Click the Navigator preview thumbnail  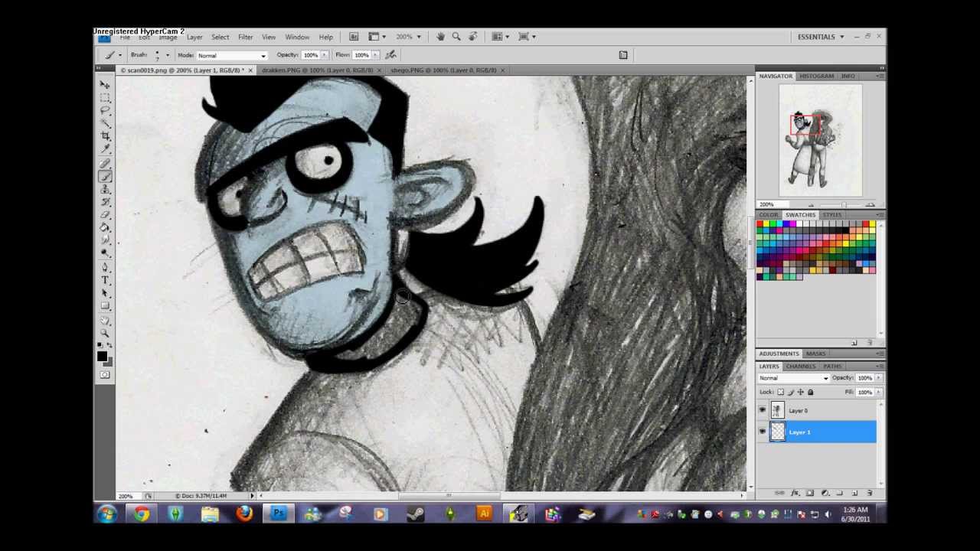coord(820,142)
